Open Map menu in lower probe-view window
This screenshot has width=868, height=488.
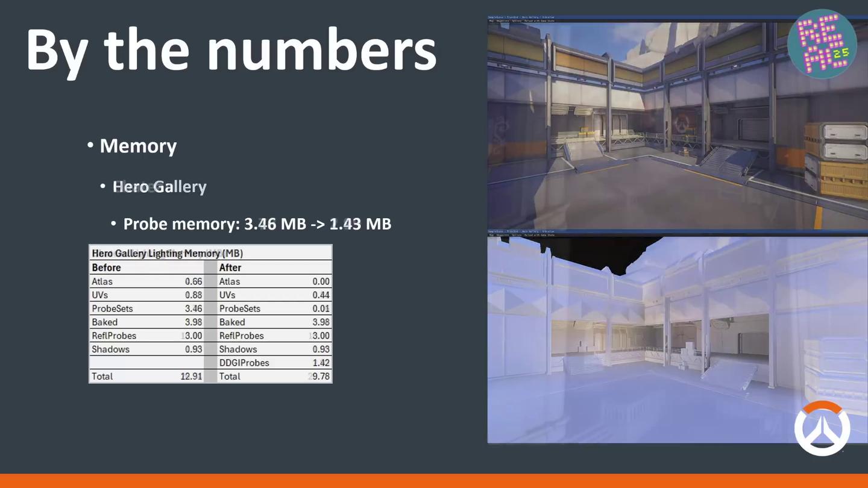click(491, 235)
